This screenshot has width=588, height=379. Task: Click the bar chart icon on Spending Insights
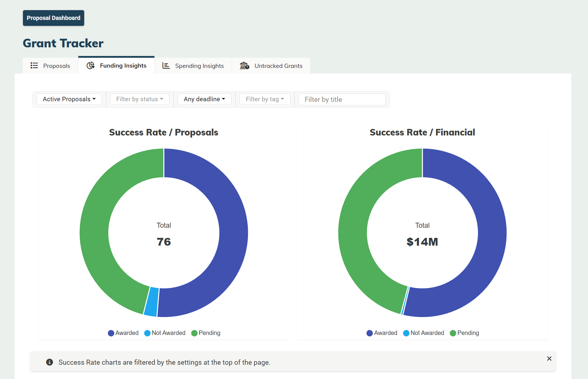coord(166,65)
